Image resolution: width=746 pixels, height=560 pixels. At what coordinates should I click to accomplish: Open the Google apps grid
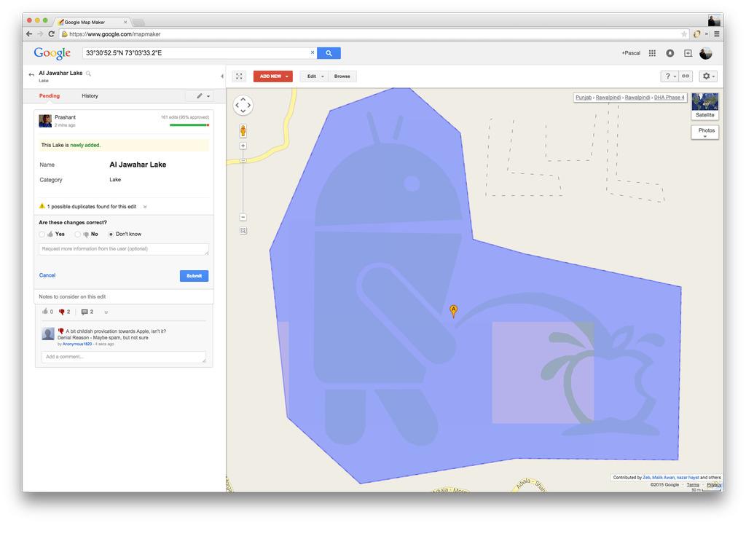coord(652,53)
